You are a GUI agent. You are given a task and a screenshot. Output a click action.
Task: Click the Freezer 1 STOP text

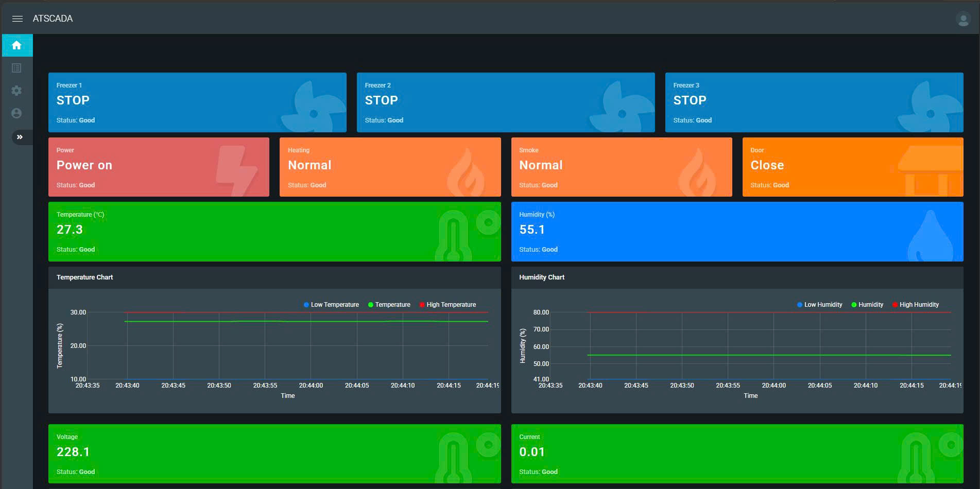click(x=73, y=100)
